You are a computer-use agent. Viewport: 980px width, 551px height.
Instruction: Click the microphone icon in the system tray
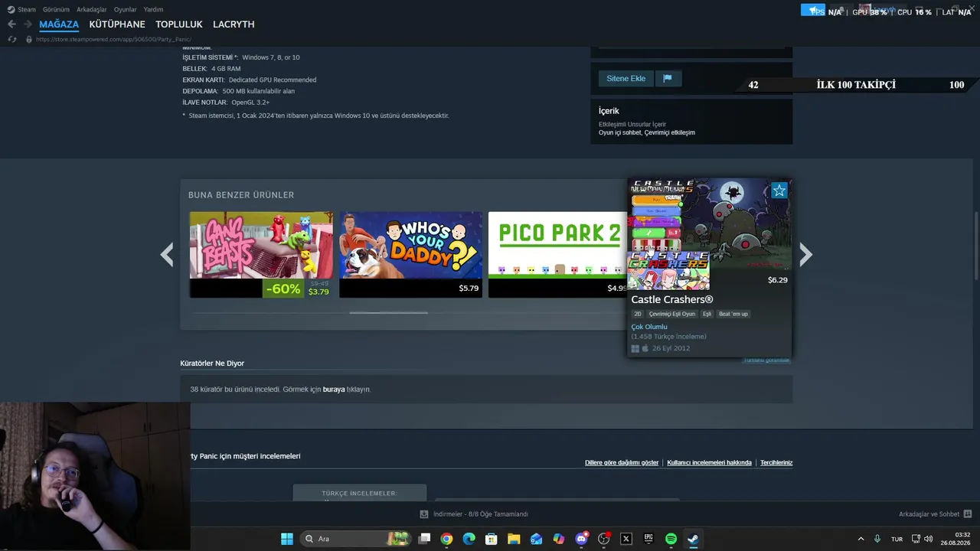877,539
